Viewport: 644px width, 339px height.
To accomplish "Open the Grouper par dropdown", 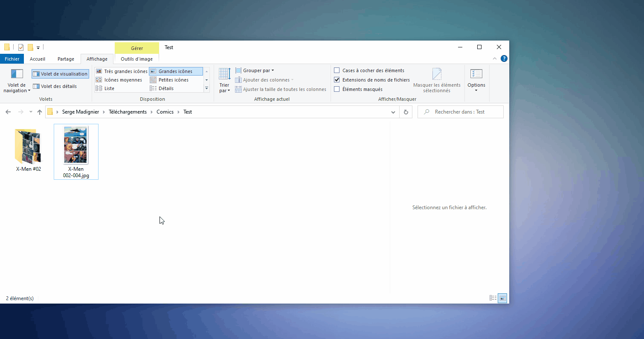I will 255,70.
